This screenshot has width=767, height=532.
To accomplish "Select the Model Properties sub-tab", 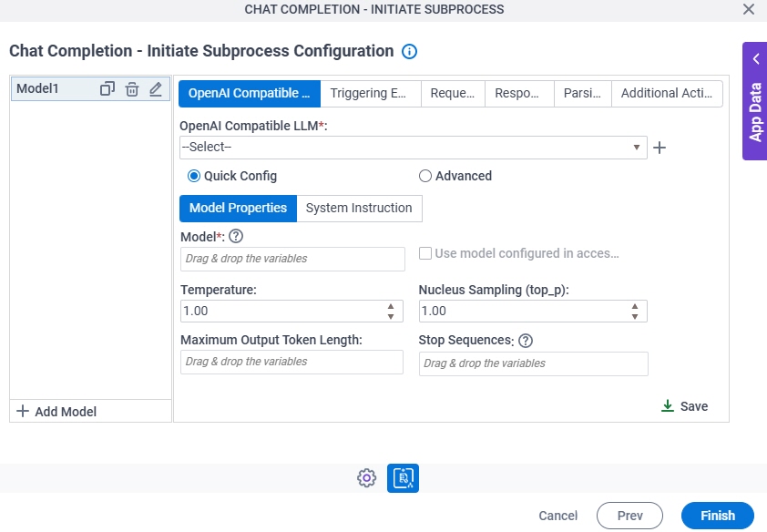I will click(239, 209).
